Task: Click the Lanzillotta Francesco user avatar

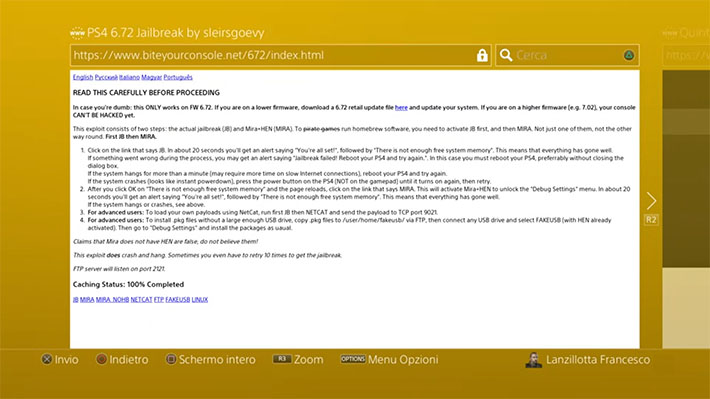Action: click(533, 360)
